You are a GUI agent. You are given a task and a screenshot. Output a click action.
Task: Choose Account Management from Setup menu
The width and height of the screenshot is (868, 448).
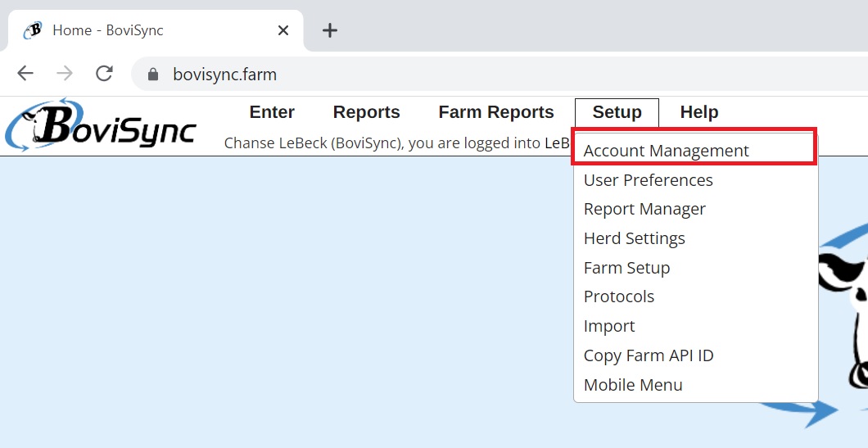click(694, 151)
